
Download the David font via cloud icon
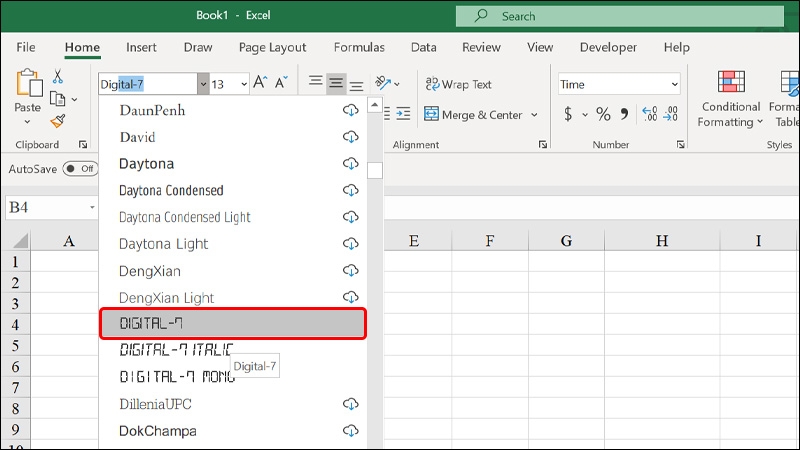[x=351, y=137]
